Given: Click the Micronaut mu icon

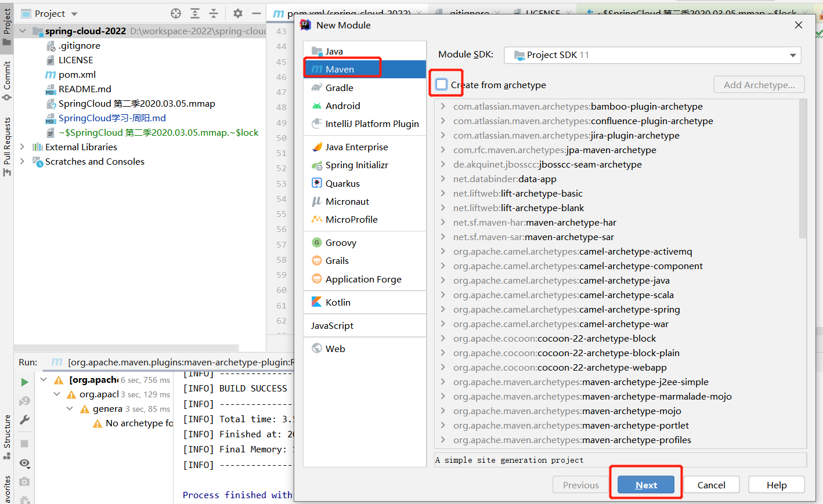Looking at the screenshot, I should pos(317,201).
